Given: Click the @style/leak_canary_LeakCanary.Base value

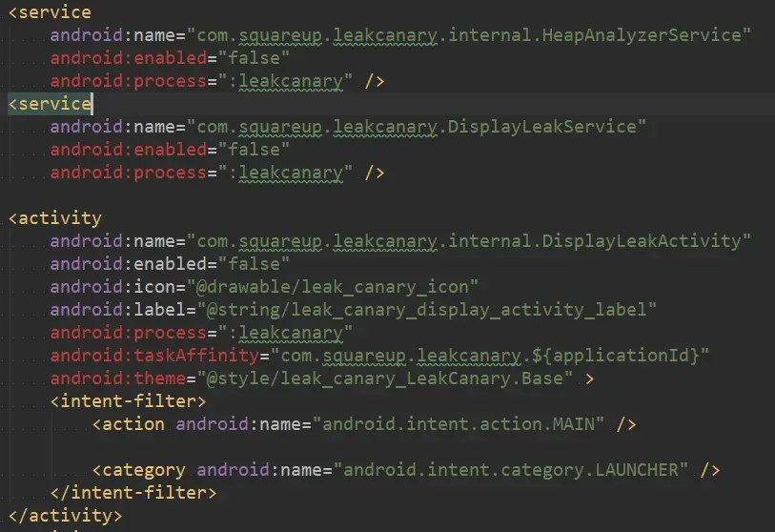Looking at the screenshot, I should coord(385,379).
